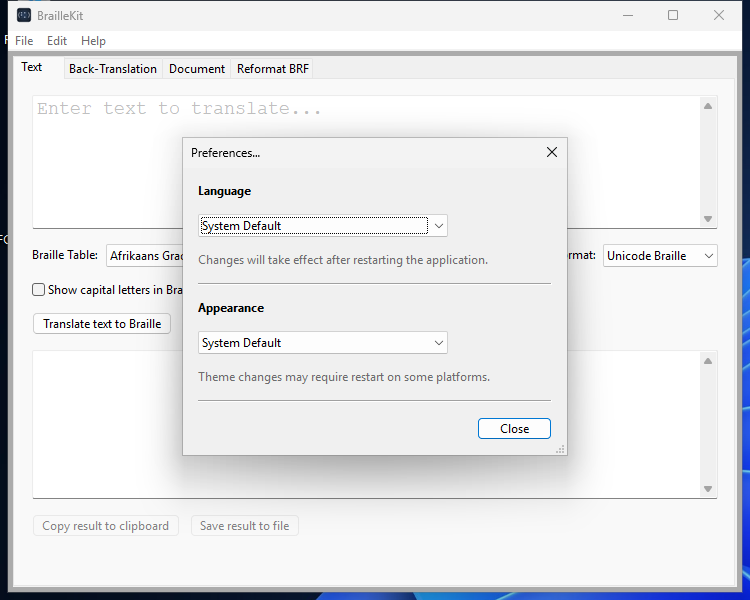Click the output box scroll down arrow
The image size is (750, 600).
(x=708, y=489)
